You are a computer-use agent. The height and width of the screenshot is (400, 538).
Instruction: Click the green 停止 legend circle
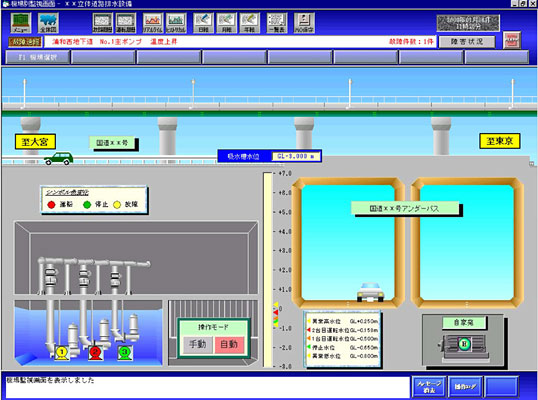click(87, 205)
